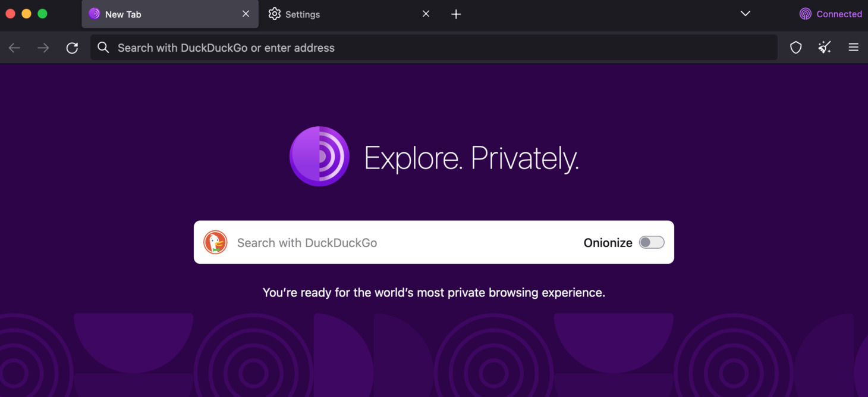Click the gear icon on Settings tab
This screenshot has height=397, width=868.
tap(274, 14)
